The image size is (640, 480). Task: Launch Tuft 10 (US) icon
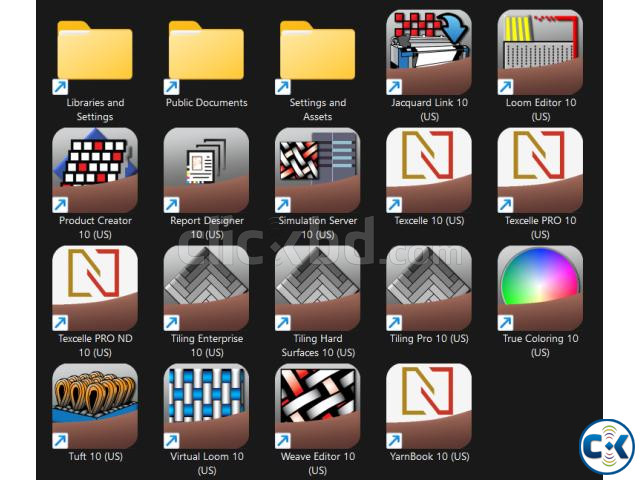[95, 406]
